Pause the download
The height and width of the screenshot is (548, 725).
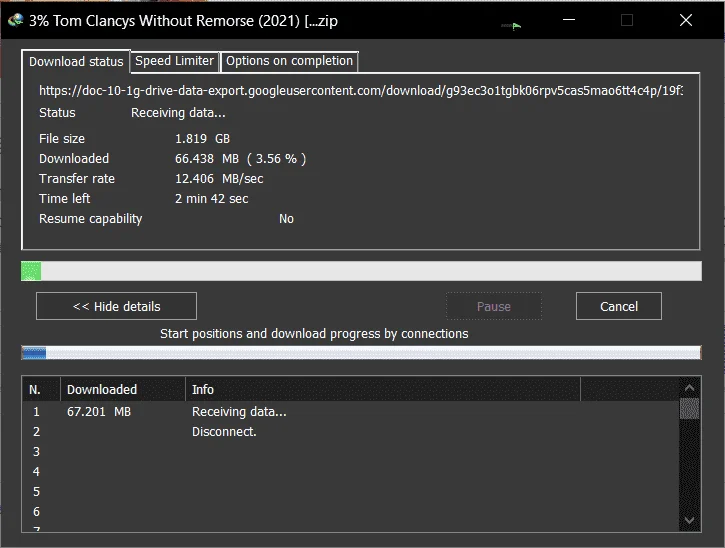(494, 306)
